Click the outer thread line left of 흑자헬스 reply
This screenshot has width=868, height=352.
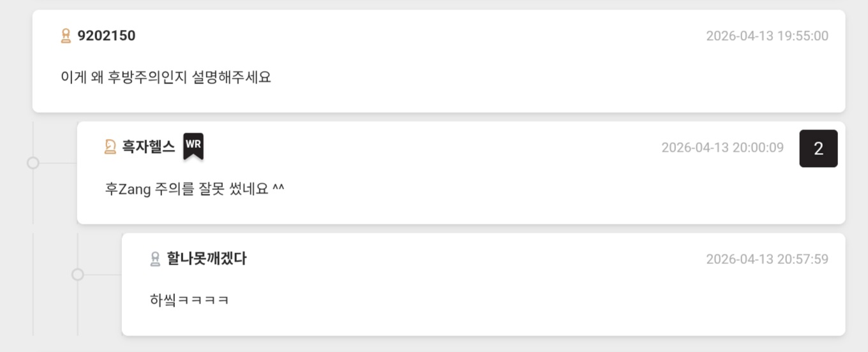(x=33, y=198)
